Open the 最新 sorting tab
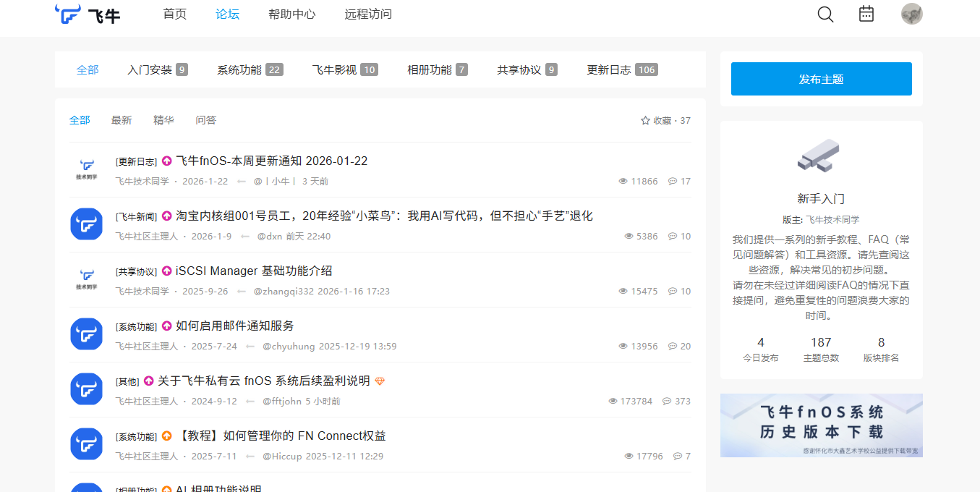The image size is (980, 492). point(122,120)
